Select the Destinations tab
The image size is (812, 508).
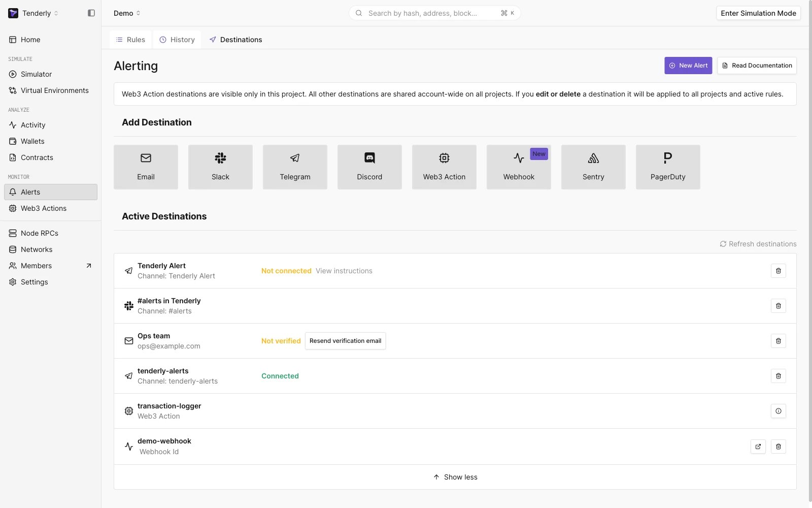(235, 40)
